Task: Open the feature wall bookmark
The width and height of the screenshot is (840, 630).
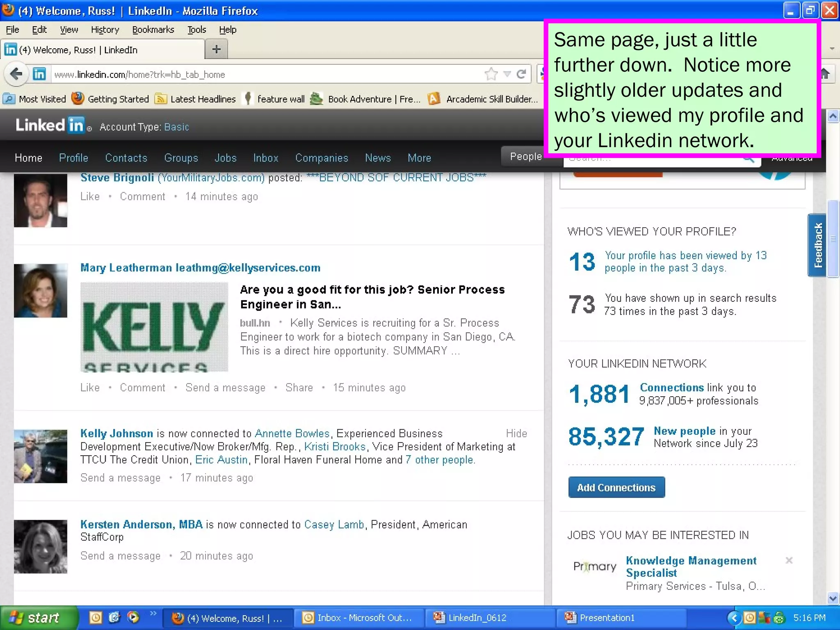Action: tap(274, 99)
